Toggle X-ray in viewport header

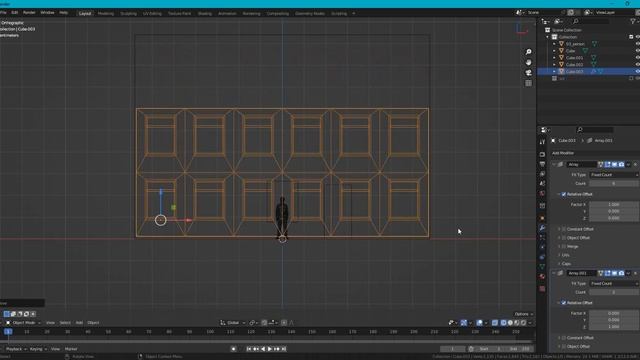click(495, 323)
